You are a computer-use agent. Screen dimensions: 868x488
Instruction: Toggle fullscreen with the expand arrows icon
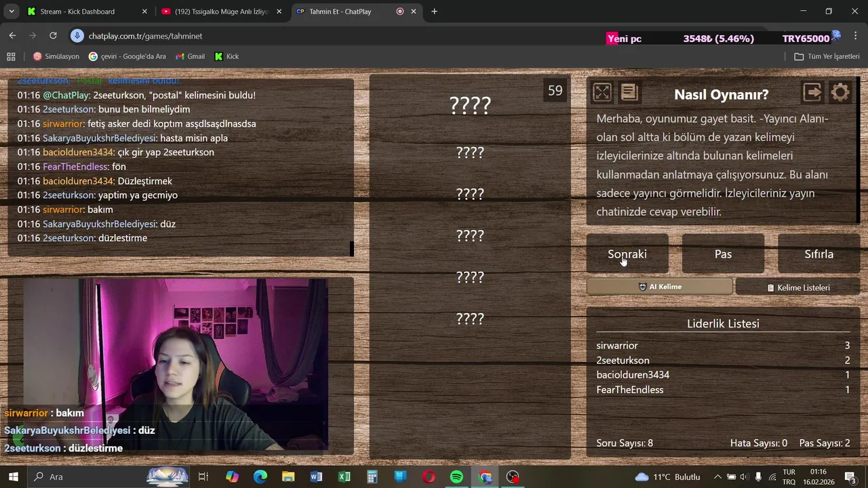coord(601,92)
